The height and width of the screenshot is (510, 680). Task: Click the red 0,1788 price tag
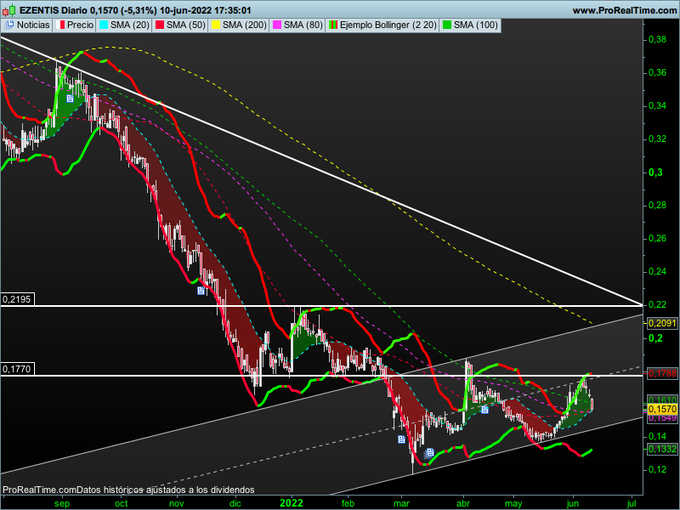662,373
